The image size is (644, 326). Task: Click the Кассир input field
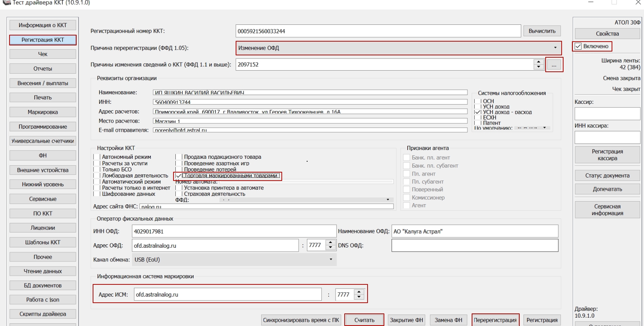[607, 114]
